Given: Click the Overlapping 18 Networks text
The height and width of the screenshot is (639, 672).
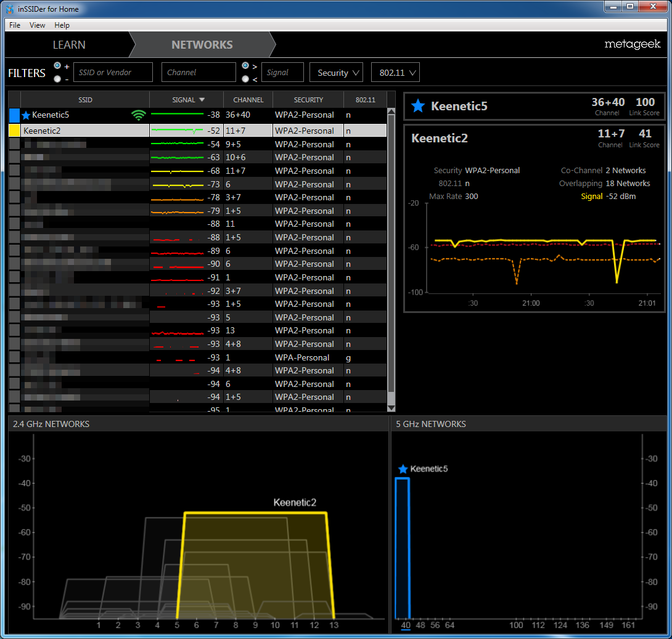Looking at the screenshot, I should pyautogui.click(x=604, y=183).
